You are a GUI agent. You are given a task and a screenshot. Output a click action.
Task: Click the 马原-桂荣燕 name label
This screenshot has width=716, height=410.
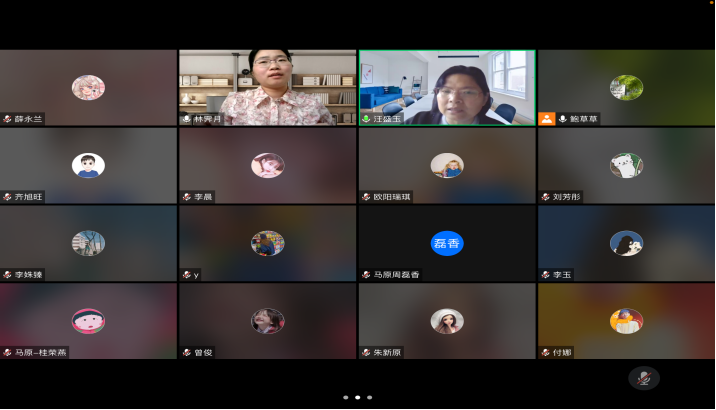38,352
